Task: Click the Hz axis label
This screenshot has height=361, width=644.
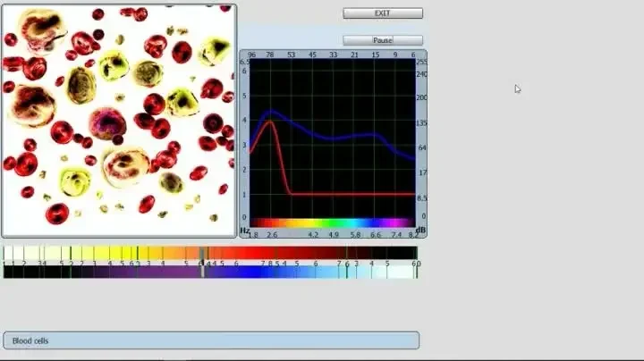Action: (x=244, y=231)
